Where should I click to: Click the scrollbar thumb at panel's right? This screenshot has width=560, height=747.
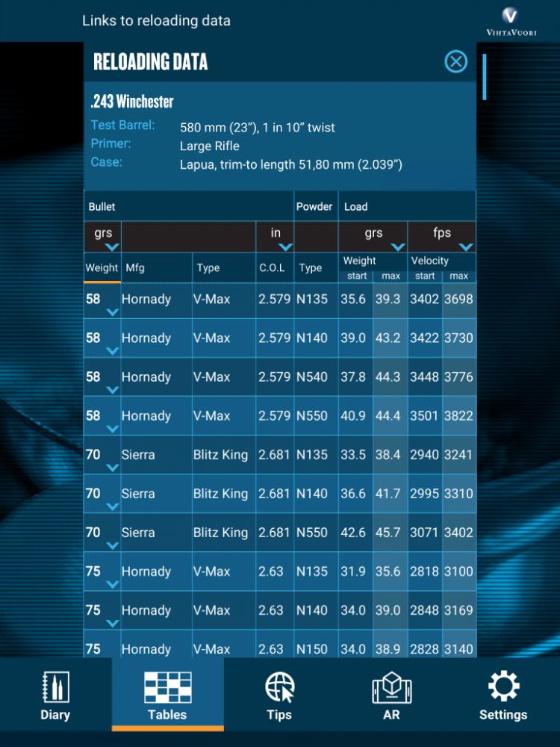coord(485,77)
